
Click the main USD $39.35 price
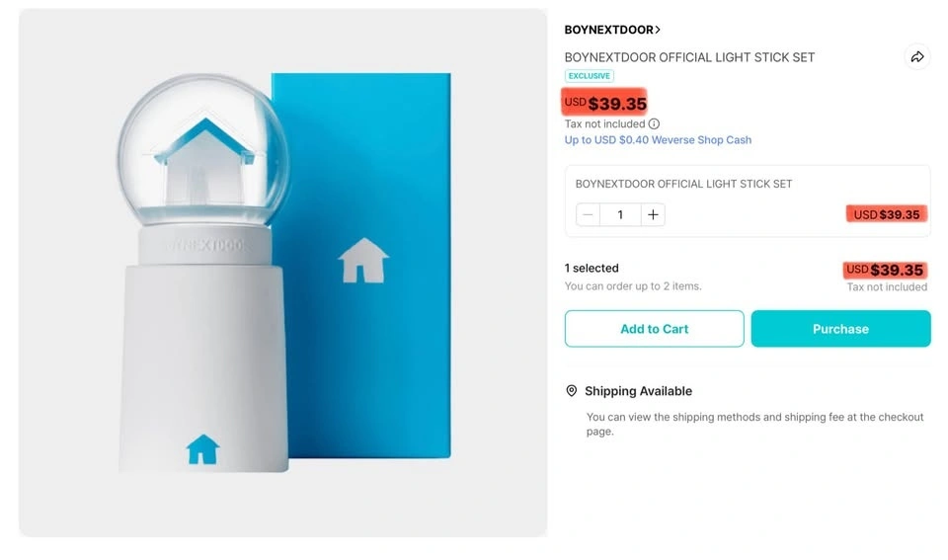point(605,103)
